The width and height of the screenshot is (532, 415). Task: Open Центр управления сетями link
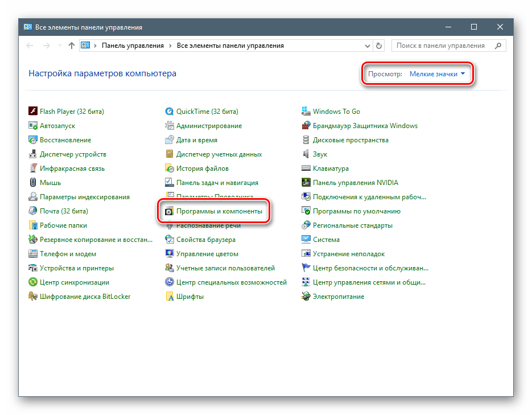pyautogui.click(x=369, y=282)
